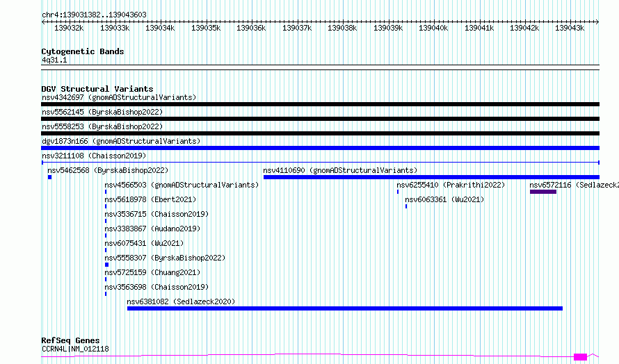Click nsv3536715 Chaisson2019 label
Viewport: 619px width, 364px height.
coord(156,214)
